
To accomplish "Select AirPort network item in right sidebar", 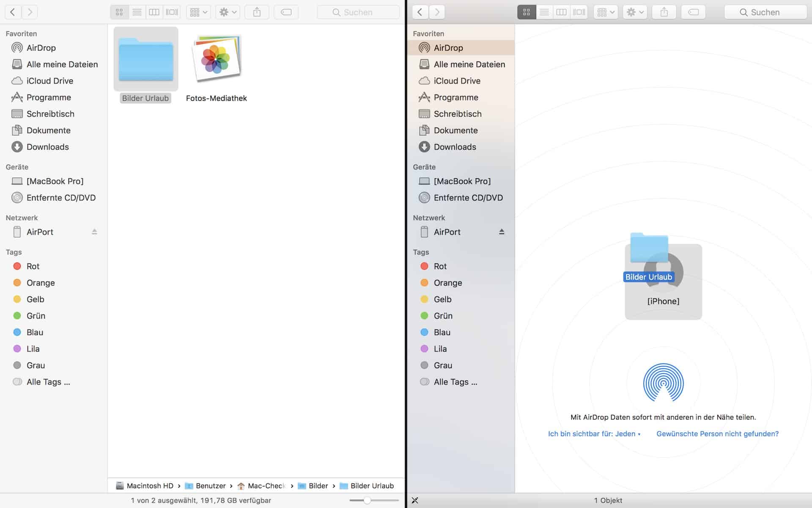I will tap(461, 232).
